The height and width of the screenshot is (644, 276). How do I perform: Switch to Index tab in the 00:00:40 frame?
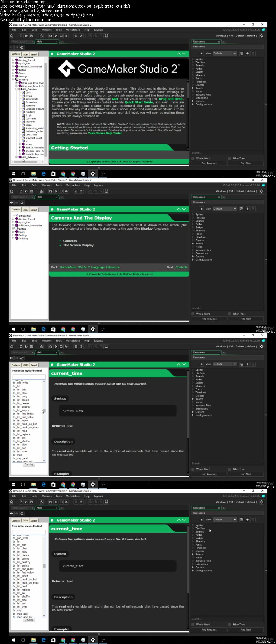click(25, 54)
